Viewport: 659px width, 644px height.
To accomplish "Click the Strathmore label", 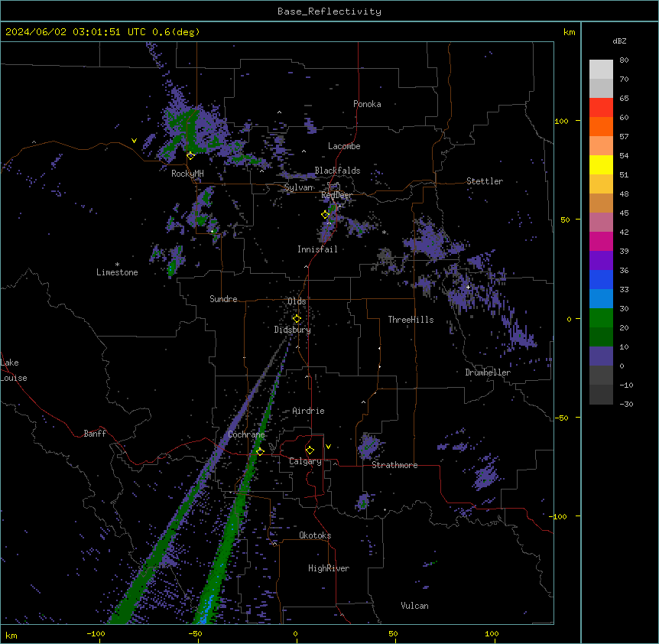I will (394, 465).
